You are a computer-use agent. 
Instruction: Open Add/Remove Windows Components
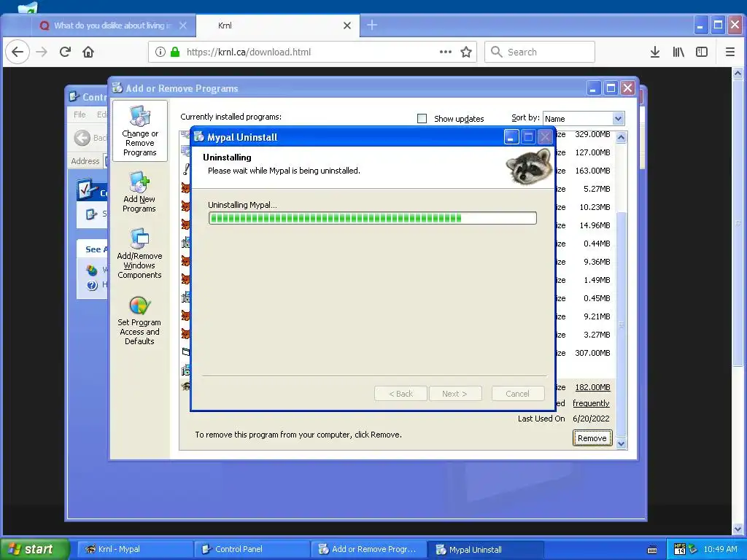139,253
